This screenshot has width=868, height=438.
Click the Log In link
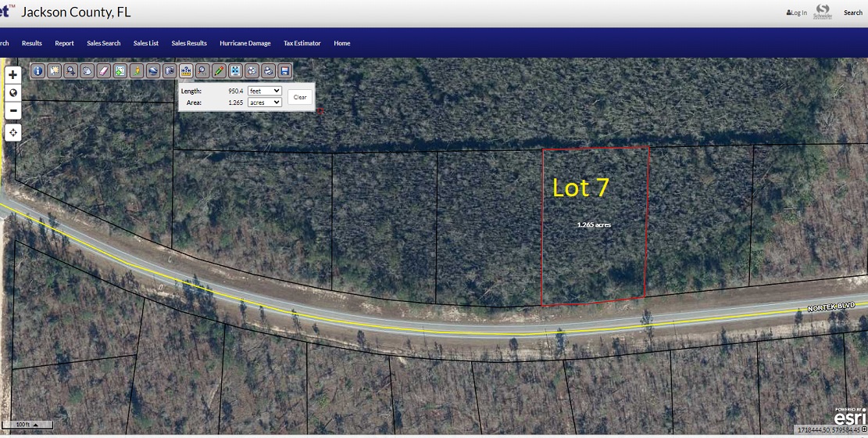tap(796, 13)
